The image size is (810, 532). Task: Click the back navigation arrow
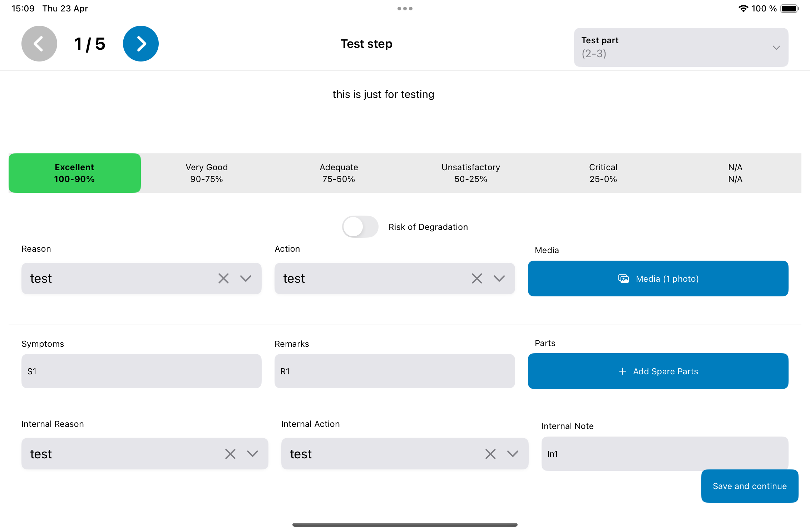click(39, 43)
